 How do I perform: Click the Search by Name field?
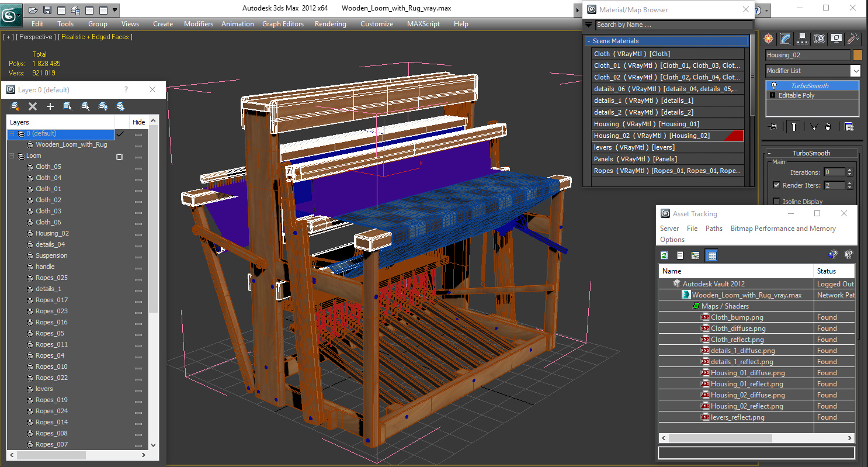[673, 25]
